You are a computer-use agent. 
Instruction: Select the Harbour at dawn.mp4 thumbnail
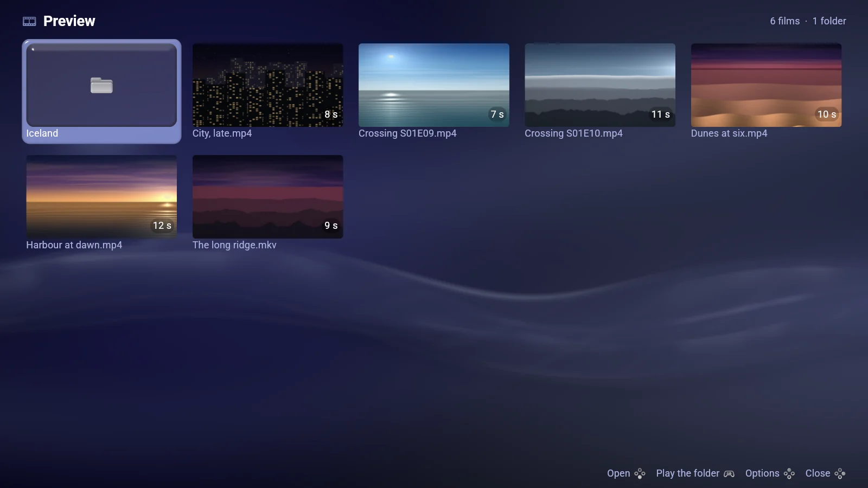[x=101, y=197]
